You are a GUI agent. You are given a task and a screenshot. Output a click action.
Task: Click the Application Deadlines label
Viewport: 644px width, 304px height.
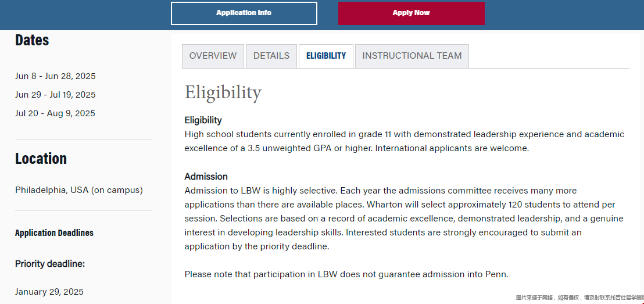point(54,233)
